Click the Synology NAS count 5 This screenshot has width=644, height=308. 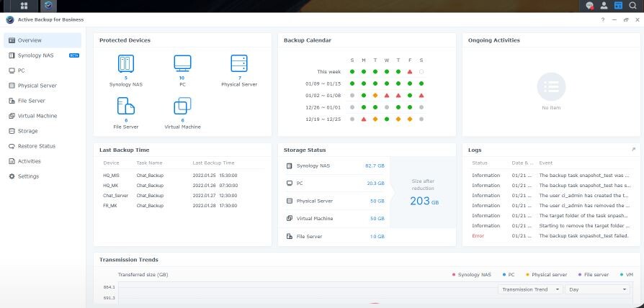pyautogui.click(x=126, y=78)
